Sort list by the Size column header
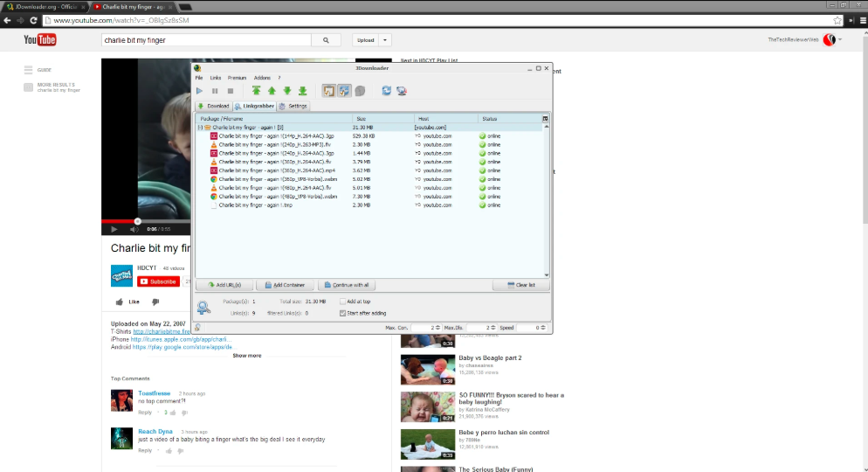Screen dimensions: 868x472 tap(383, 119)
